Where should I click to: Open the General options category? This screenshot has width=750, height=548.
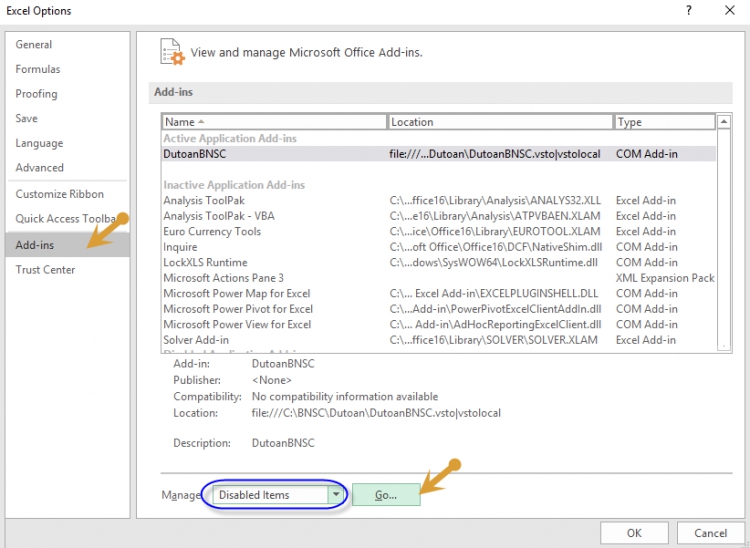pos(34,45)
